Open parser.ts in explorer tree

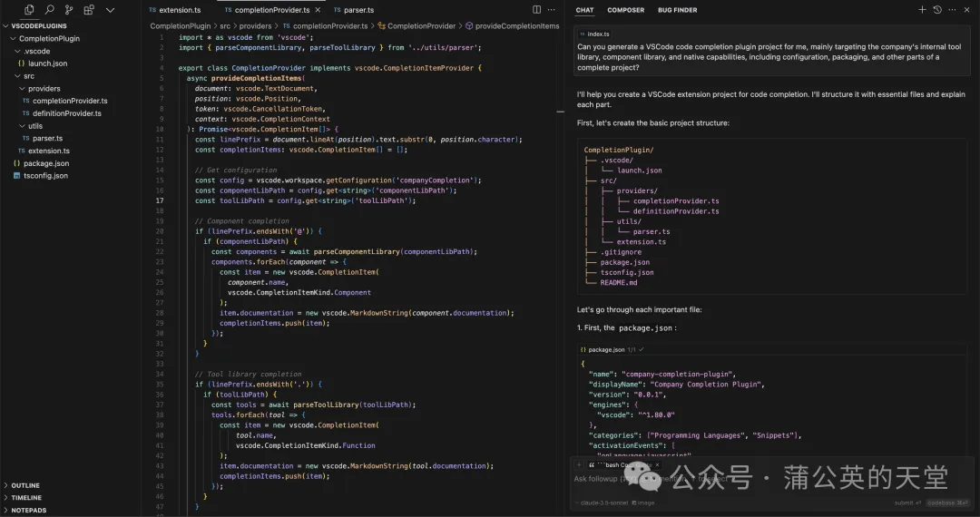pos(43,139)
